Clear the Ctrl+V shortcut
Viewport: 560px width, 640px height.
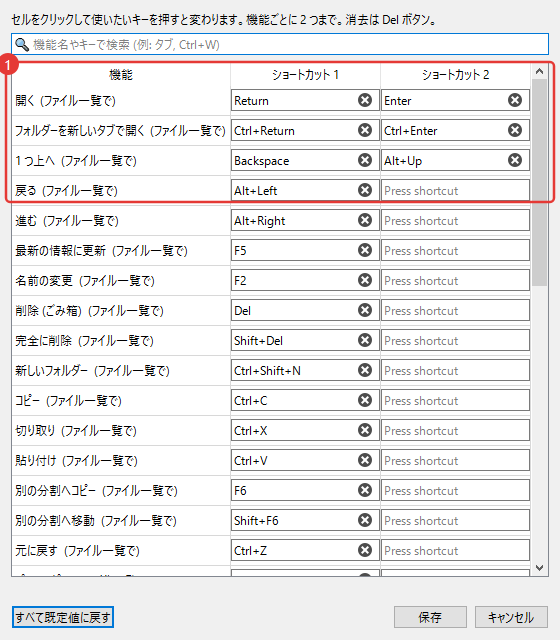pyautogui.click(x=365, y=460)
